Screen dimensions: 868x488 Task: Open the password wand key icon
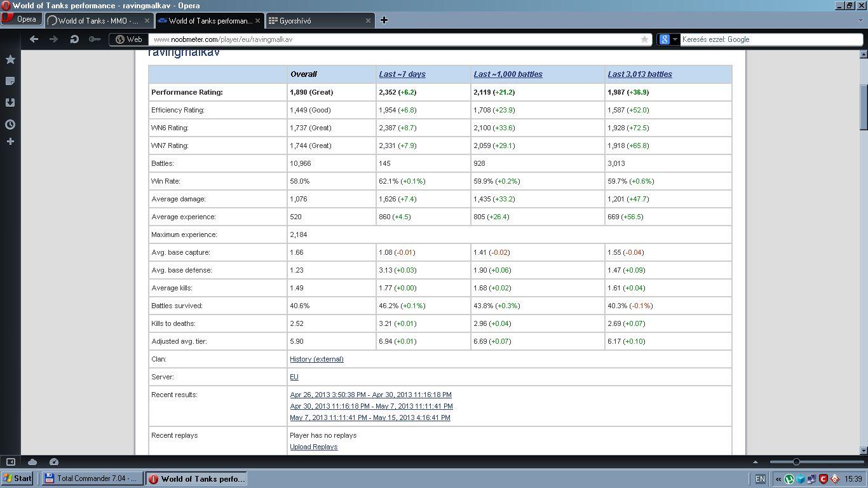click(x=95, y=39)
